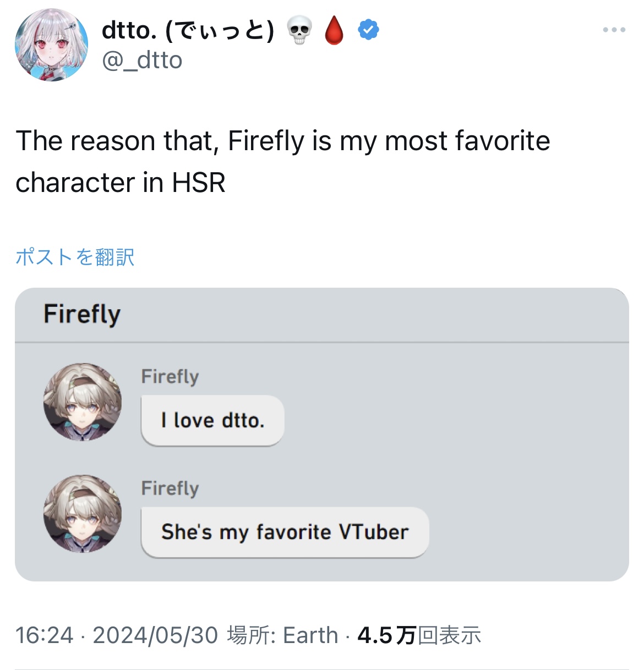The width and height of the screenshot is (644, 670).
Task: Tap the 'dtto. (でぃっと)' display name
Action: 188,30
